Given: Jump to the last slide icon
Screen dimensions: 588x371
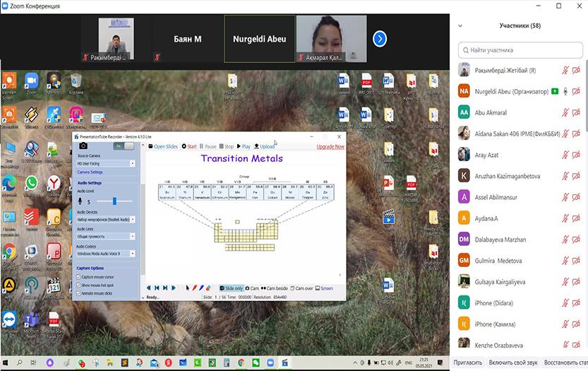Looking at the screenshot, I should pyautogui.click(x=165, y=288).
